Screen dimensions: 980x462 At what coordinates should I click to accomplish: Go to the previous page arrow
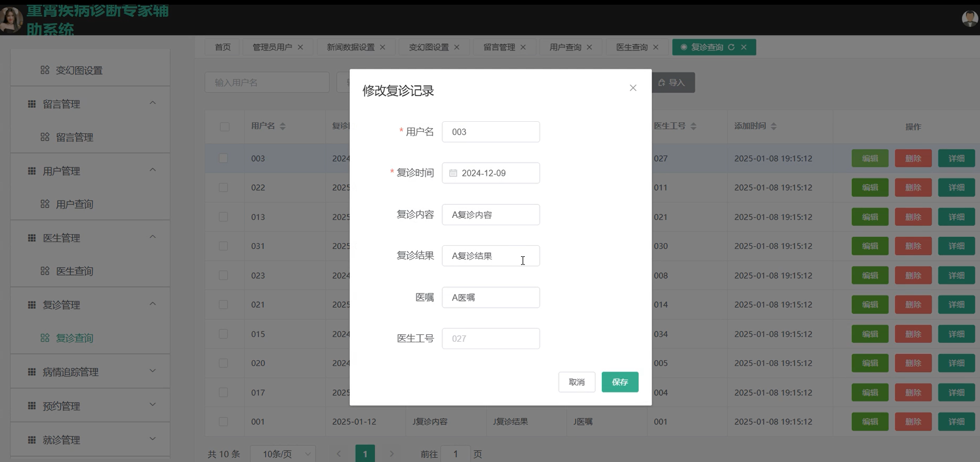click(339, 454)
